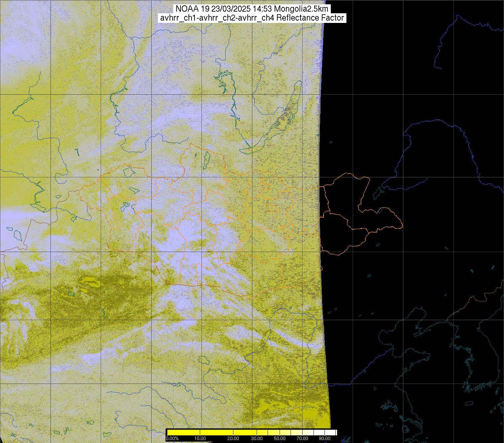Click the 10.00 color scale label

200,439
